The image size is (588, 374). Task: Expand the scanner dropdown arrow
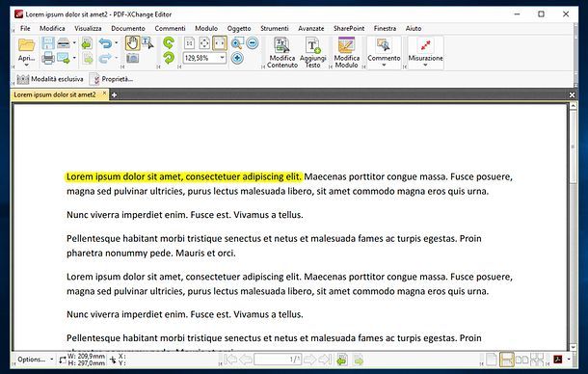[x=74, y=43]
